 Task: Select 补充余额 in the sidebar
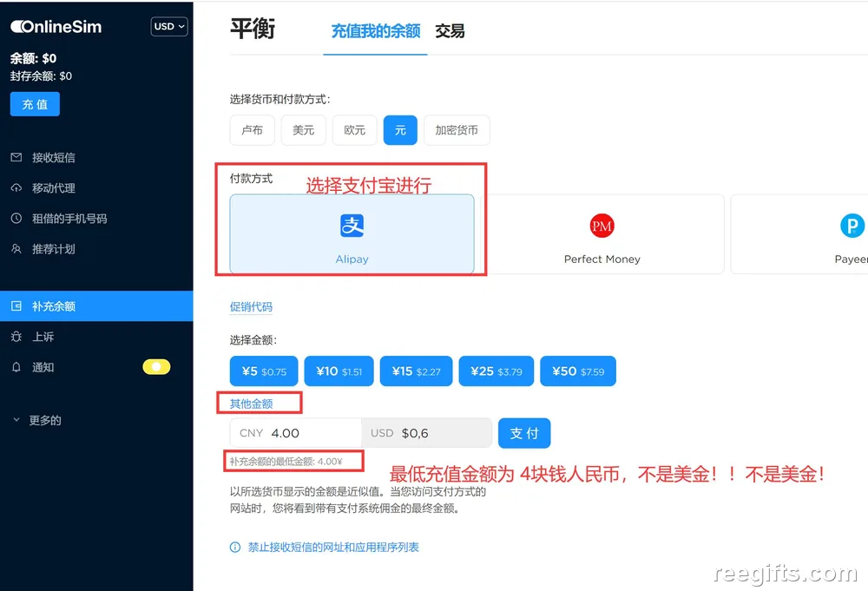pyautogui.click(x=96, y=306)
